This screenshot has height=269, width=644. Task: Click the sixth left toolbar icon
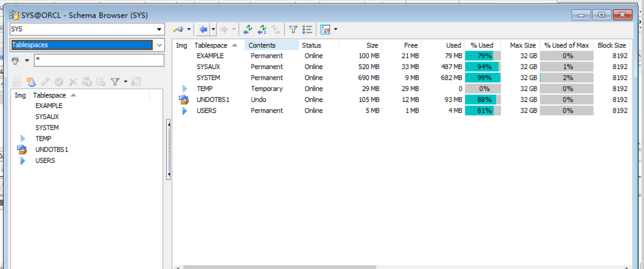[87, 82]
